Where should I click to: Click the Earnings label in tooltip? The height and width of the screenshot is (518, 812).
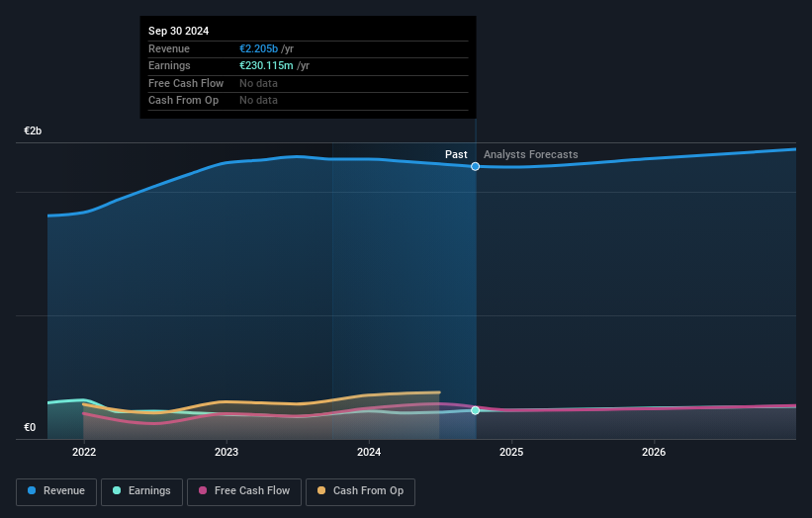click(169, 65)
